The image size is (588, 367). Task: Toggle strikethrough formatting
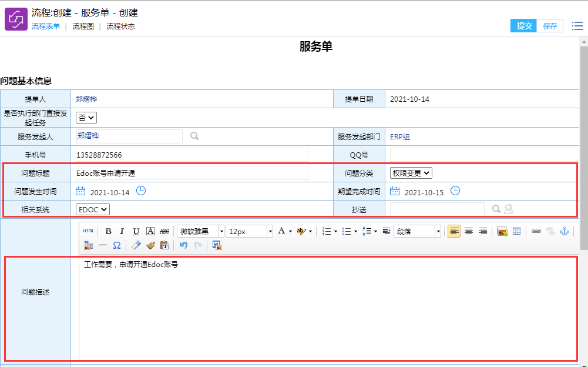point(164,231)
